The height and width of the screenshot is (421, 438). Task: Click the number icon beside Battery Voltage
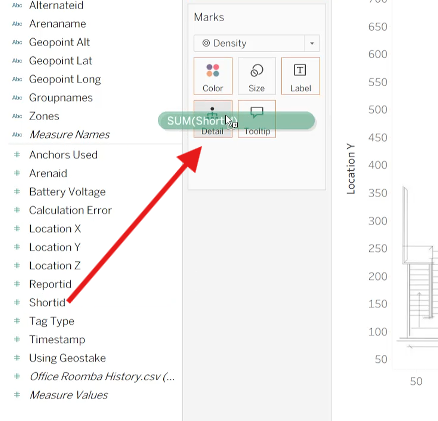pos(17,192)
